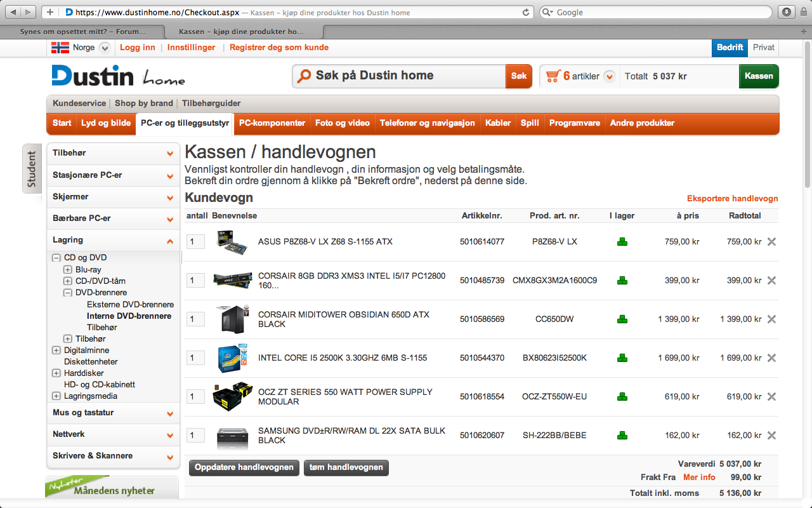Expand Mus og tastatur category

click(170, 413)
